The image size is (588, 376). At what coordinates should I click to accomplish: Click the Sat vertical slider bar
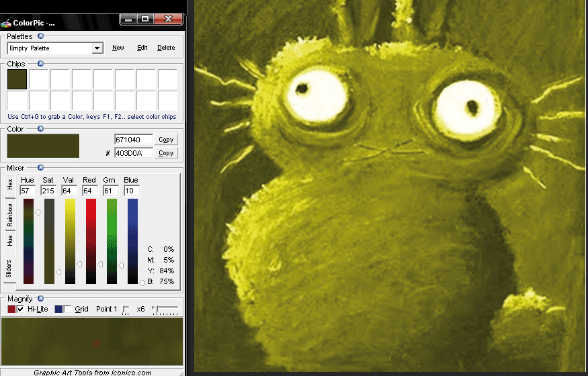click(x=49, y=241)
